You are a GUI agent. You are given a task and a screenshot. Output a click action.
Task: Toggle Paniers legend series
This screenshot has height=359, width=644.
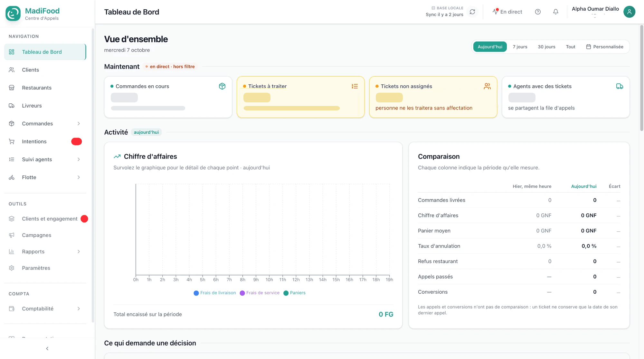[294, 293]
